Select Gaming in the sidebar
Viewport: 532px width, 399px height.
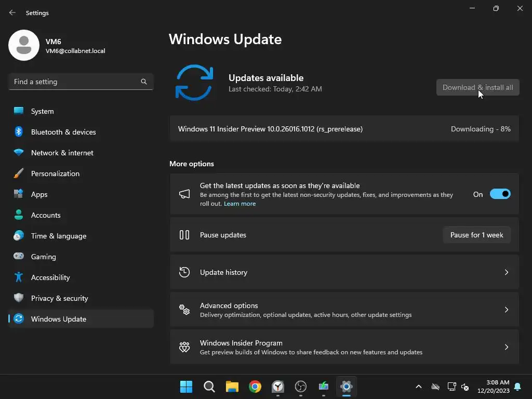[81, 256]
